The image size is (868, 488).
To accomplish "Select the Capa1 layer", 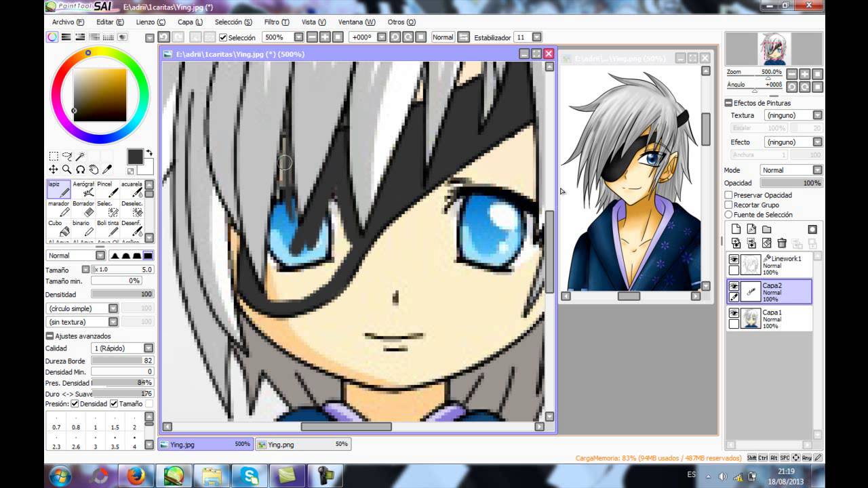I will pyautogui.click(x=769, y=319).
